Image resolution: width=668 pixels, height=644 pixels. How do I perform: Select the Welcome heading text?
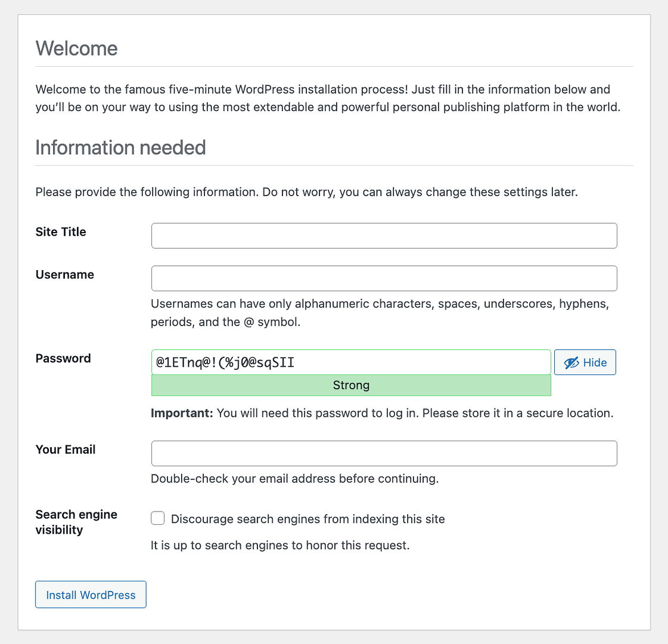(x=76, y=48)
